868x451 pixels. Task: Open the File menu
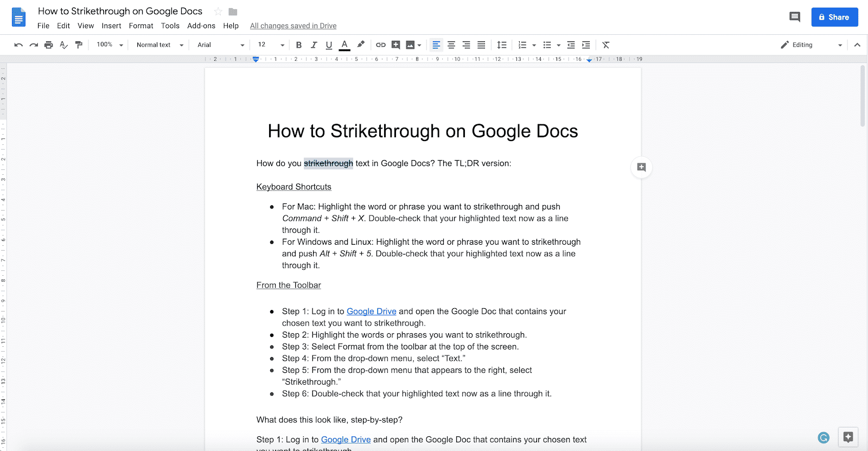(43, 26)
